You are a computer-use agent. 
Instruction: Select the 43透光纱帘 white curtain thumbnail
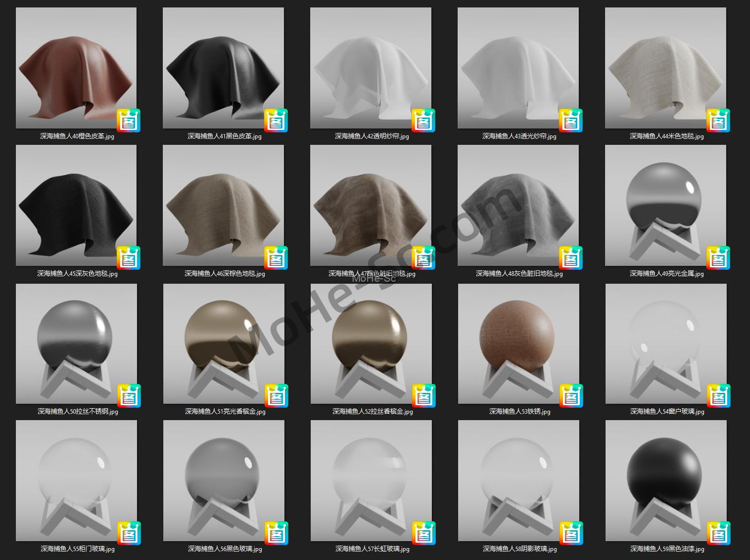point(518,68)
